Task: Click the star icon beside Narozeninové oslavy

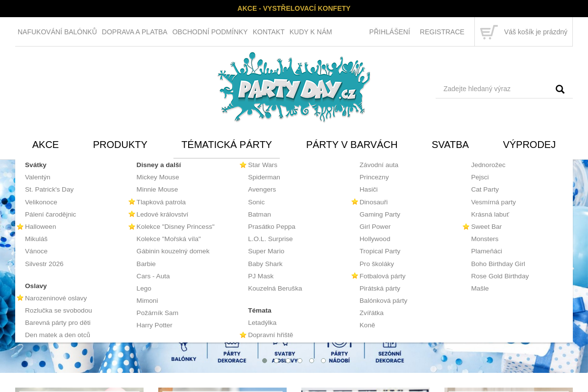Action: point(20,298)
